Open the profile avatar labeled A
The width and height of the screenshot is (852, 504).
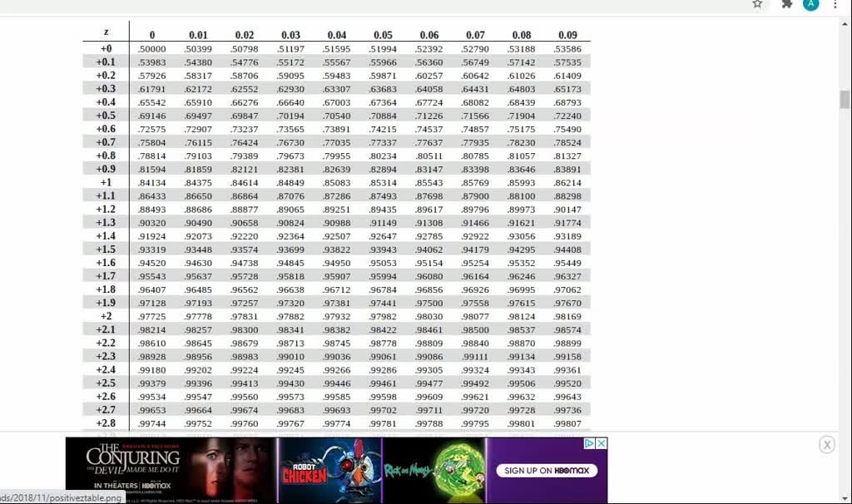pos(810,4)
